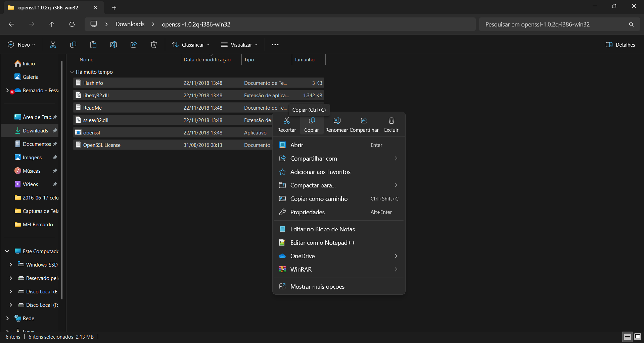
Task: Click the Compartilhar icon in context menu
Action: click(x=364, y=121)
